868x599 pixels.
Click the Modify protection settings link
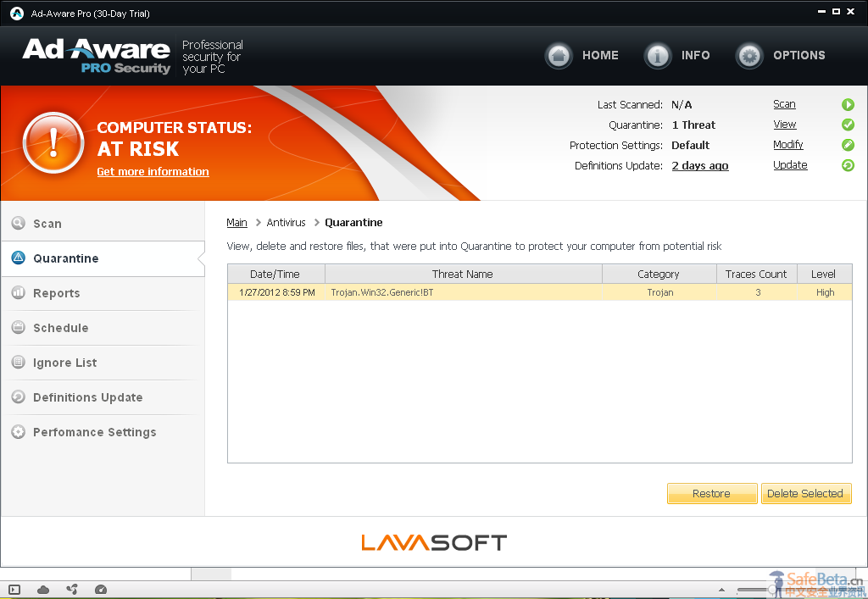click(x=788, y=144)
